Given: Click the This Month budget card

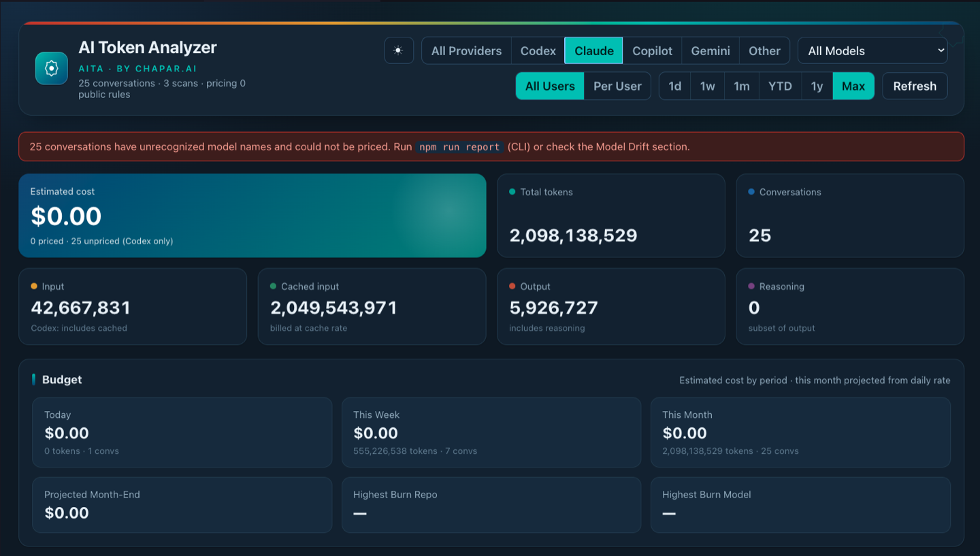Looking at the screenshot, I should (800, 432).
